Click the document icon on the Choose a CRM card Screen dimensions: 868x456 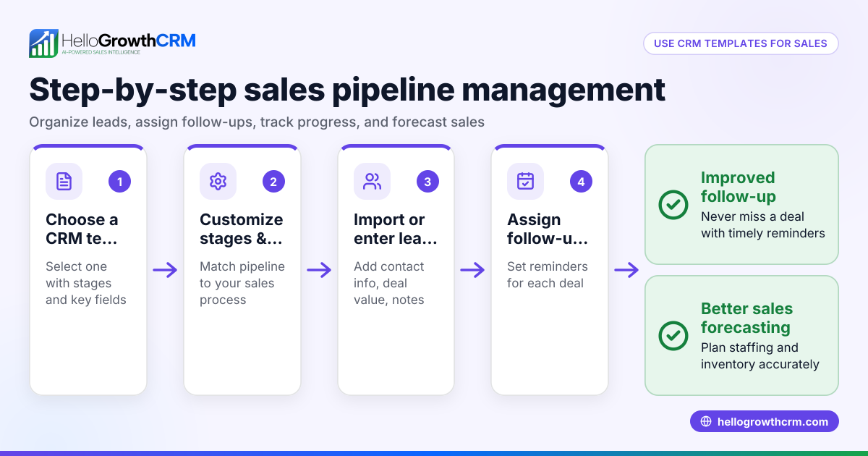coord(64,181)
